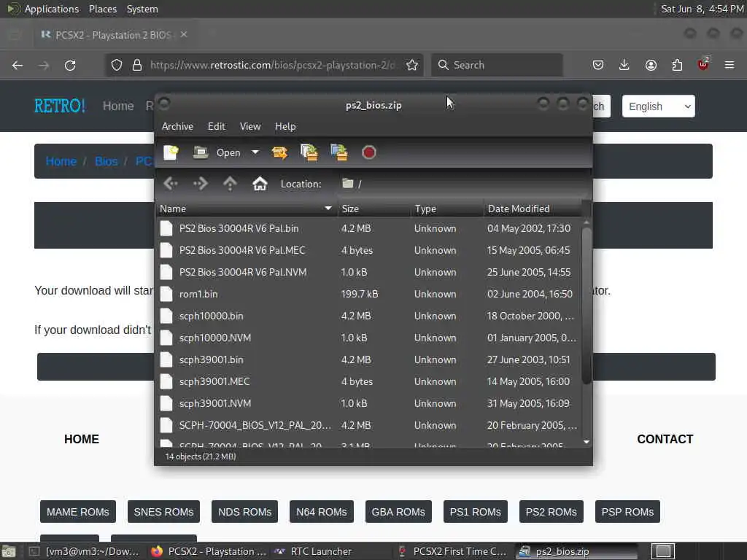Viewport: 747px width, 560px height.
Task: Select scph10000.bin file
Action: pos(368,316)
